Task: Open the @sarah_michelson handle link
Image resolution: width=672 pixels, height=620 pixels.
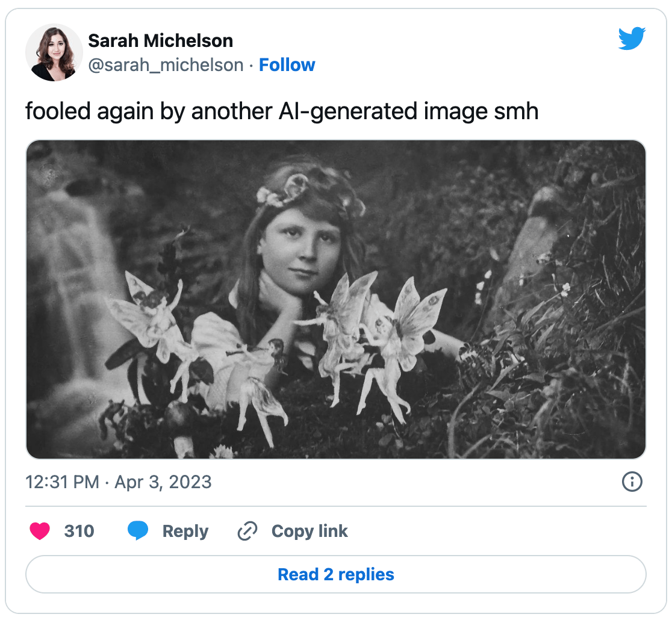Action: [x=166, y=65]
